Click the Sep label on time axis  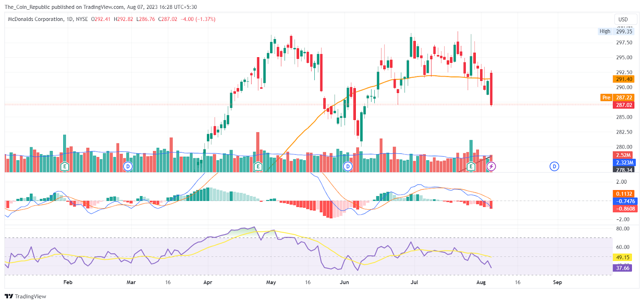point(557,282)
